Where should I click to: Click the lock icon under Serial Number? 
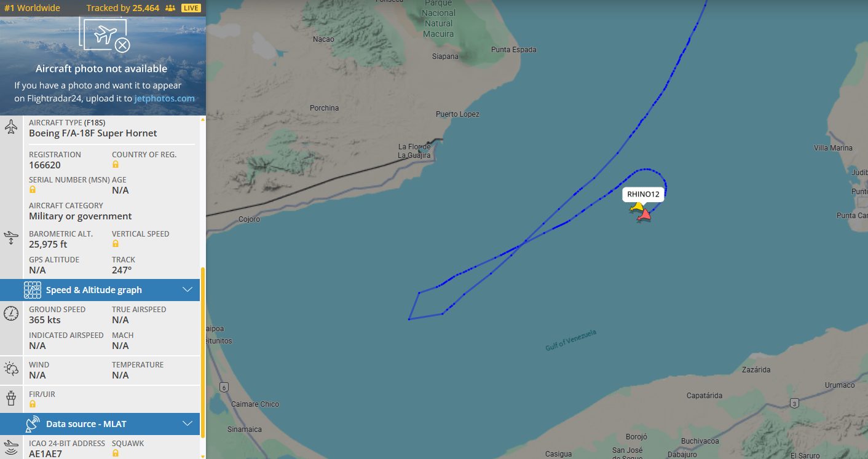[33, 190]
